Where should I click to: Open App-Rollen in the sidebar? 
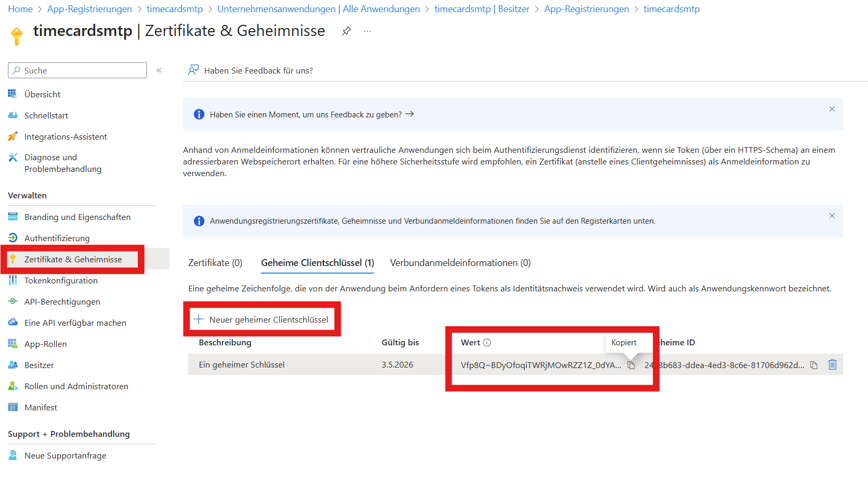[45, 344]
